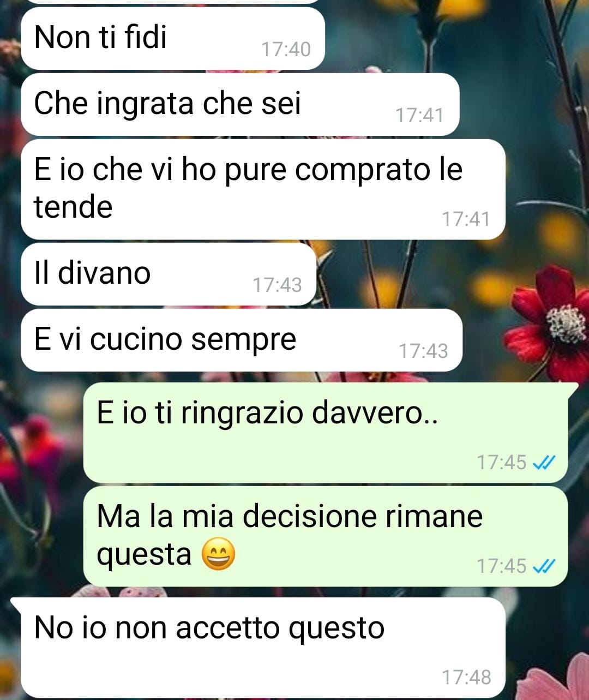This screenshot has width=589, height=700.
Task: Tap the 17:40 timestamp on the first message
Action: click(286, 50)
